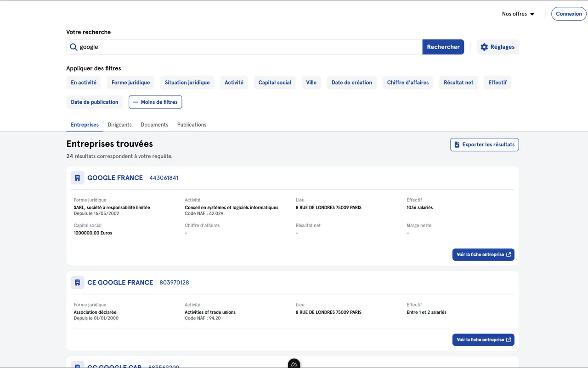
Task: Select the Entreprises tab
Action: pos(85,125)
